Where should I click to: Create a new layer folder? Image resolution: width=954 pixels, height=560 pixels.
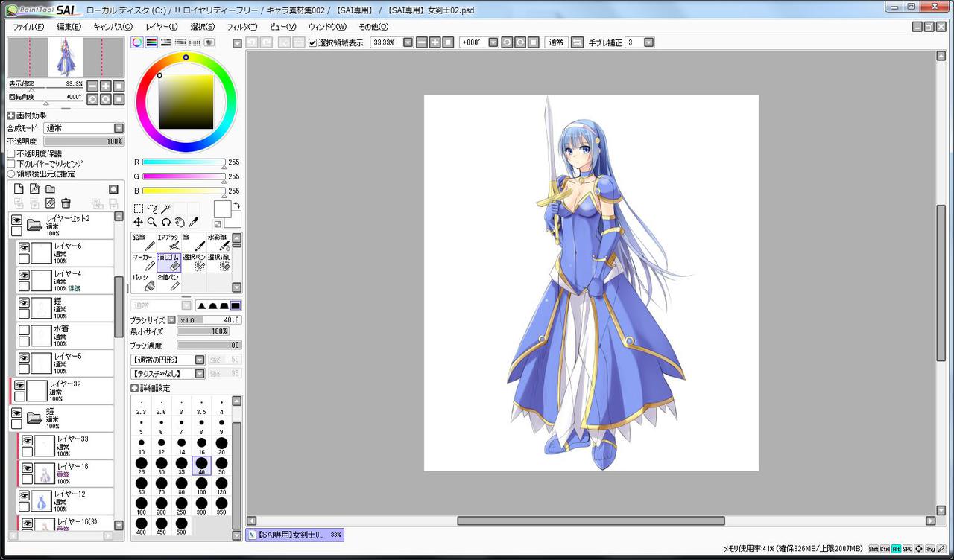50,189
